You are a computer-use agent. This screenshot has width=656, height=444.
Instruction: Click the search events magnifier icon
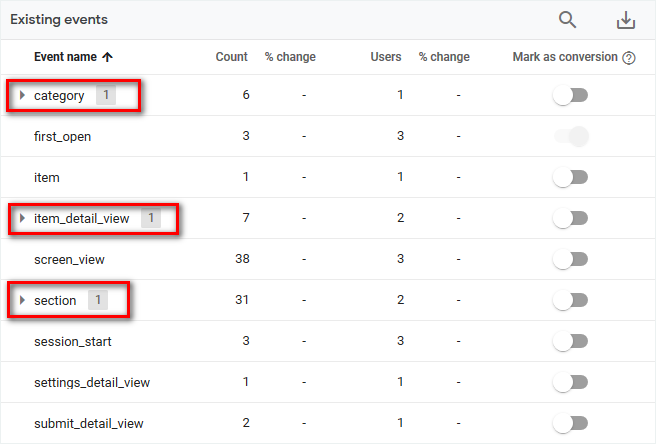(x=567, y=20)
